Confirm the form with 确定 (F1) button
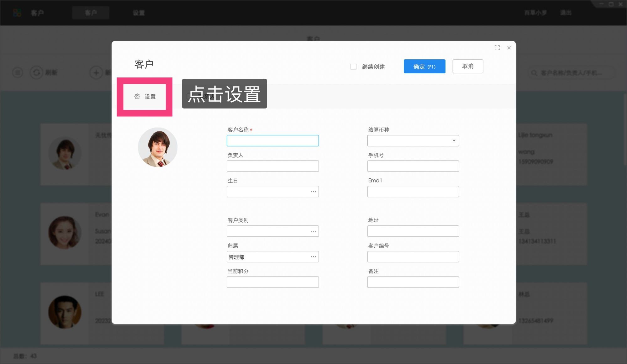Viewport: 627px width, 364px height. [424, 66]
